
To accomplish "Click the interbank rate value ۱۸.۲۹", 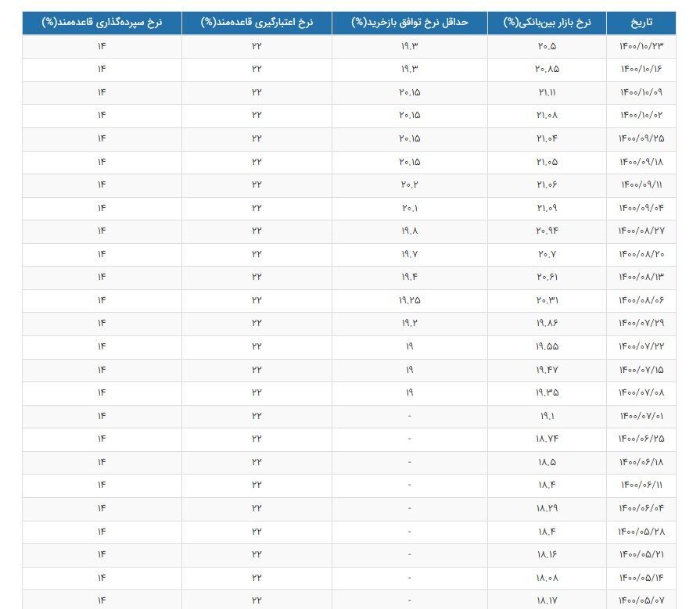I will point(547,508).
